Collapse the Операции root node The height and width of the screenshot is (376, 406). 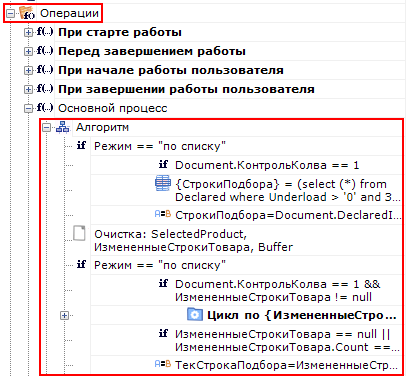point(11,14)
